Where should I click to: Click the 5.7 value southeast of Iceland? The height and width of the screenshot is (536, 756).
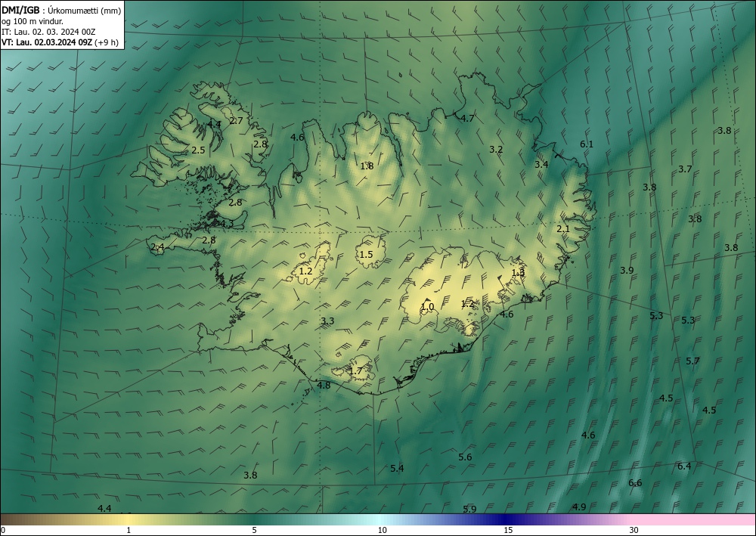[x=692, y=361]
